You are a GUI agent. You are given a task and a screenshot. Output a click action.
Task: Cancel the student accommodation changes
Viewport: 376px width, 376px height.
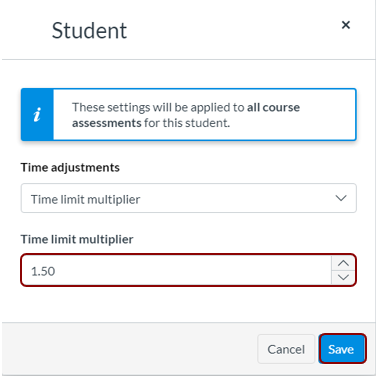pos(286,349)
